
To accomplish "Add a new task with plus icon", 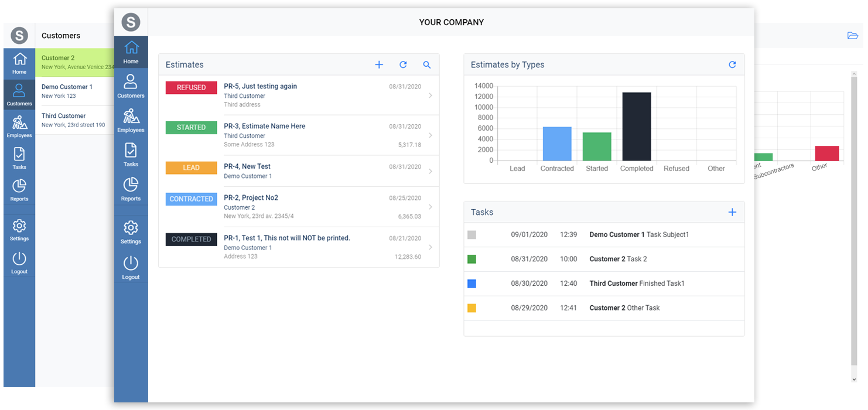I will click(732, 213).
